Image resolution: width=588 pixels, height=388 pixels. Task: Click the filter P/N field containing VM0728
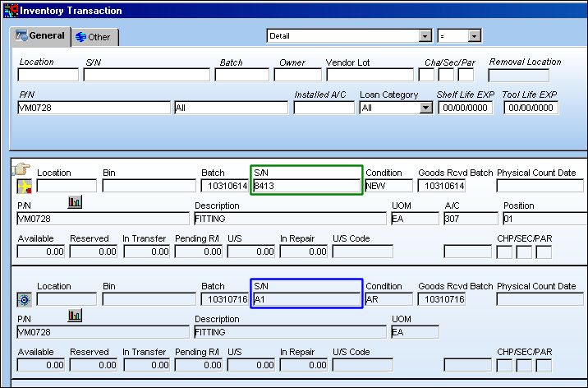94,108
